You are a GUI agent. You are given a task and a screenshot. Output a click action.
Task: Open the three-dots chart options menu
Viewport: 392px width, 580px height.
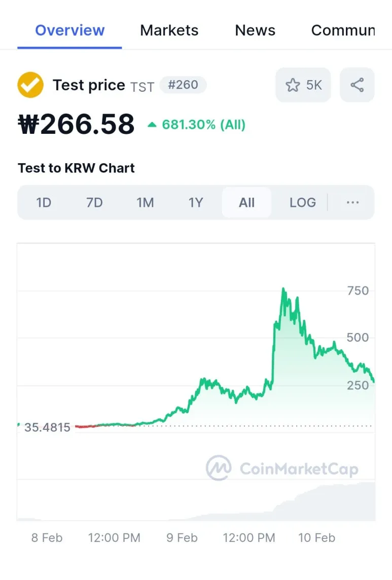point(352,202)
